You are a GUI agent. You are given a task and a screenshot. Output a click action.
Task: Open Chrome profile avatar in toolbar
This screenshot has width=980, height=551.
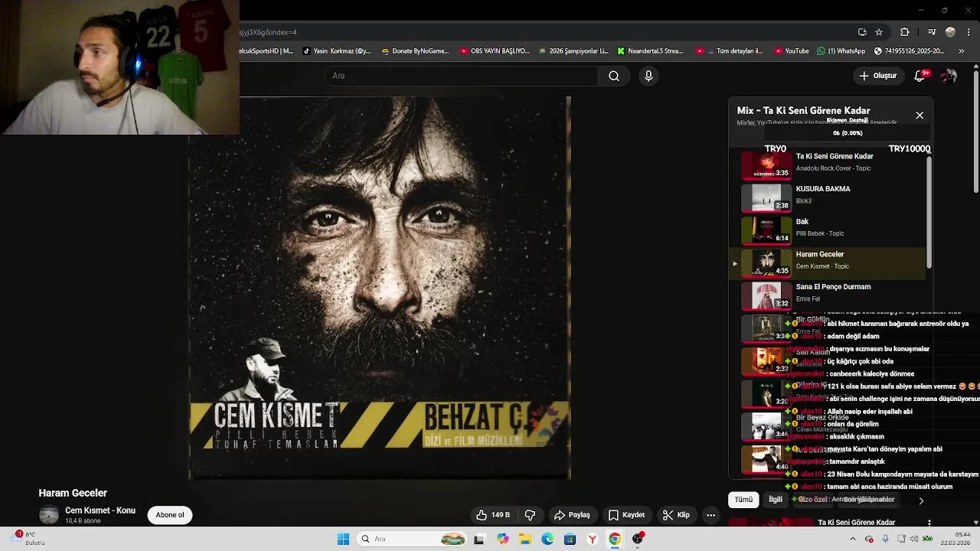tap(950, 32)
